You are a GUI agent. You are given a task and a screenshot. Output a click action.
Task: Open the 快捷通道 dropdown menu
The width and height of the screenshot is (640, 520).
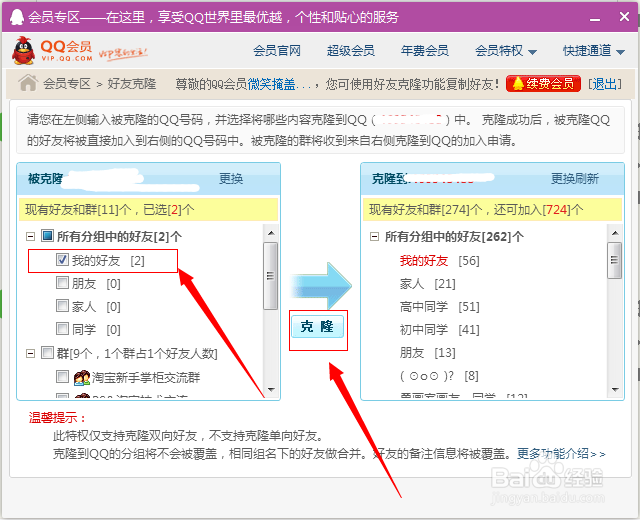[594, 51]
